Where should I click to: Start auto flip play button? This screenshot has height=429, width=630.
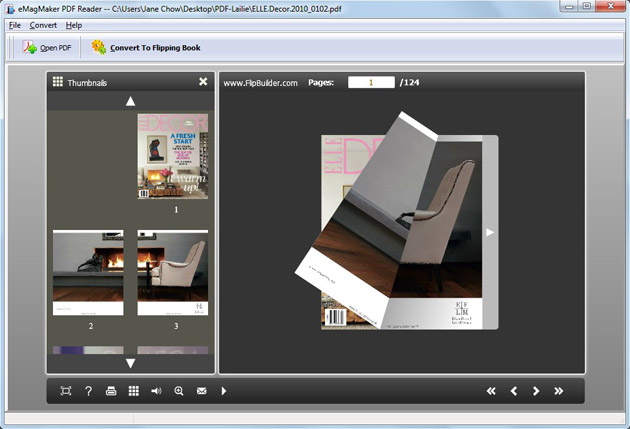[x=224, y=391]
